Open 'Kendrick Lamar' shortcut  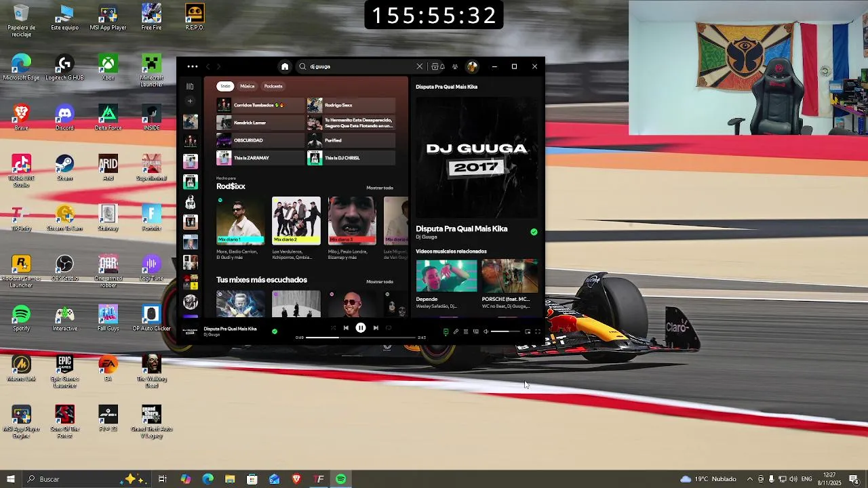[x=260, y=123]
